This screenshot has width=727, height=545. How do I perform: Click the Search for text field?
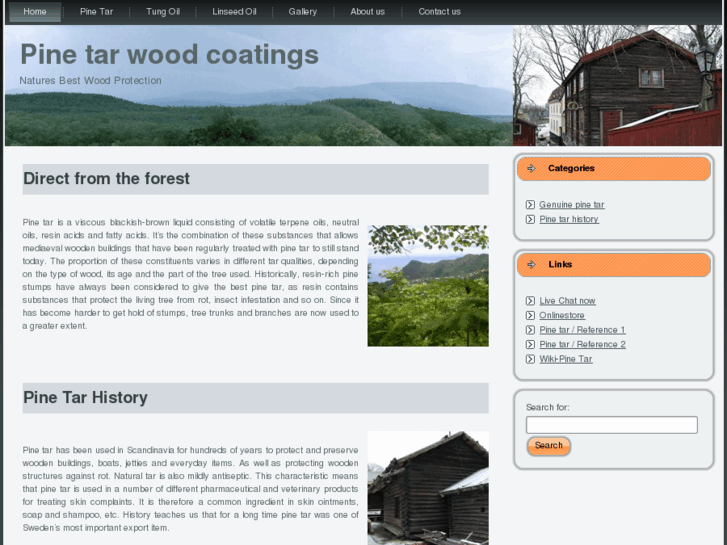pyautogui.click(x=611, y=425)
